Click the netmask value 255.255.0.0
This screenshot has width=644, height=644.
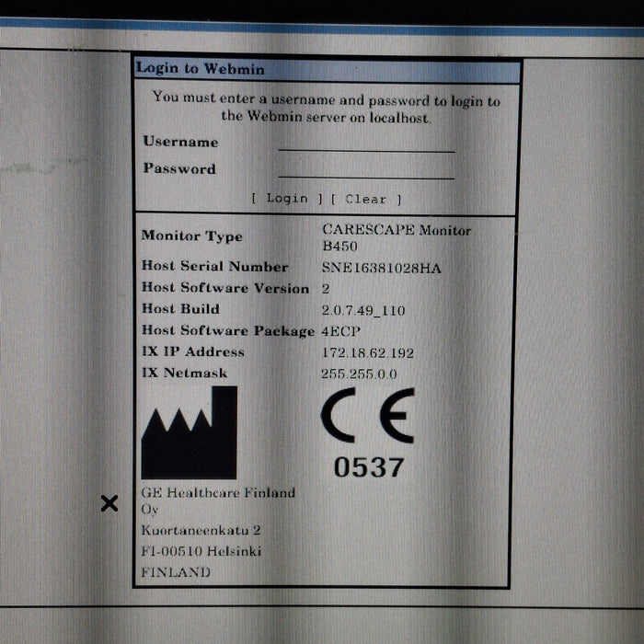click(x=359, y=374)
